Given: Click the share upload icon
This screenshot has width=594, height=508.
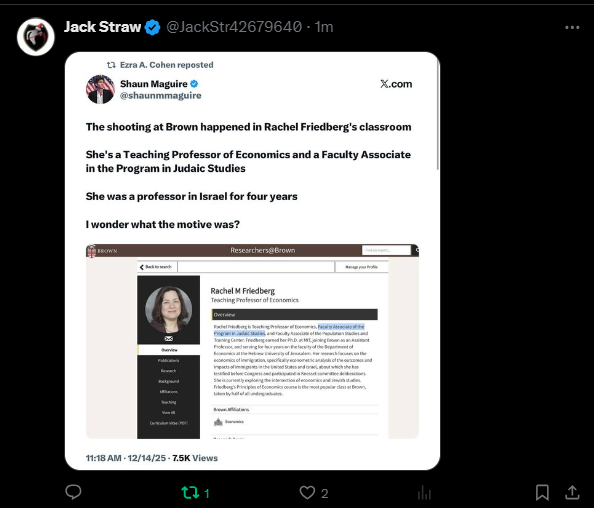Looking at the screenshot, I should pos(572,492).
